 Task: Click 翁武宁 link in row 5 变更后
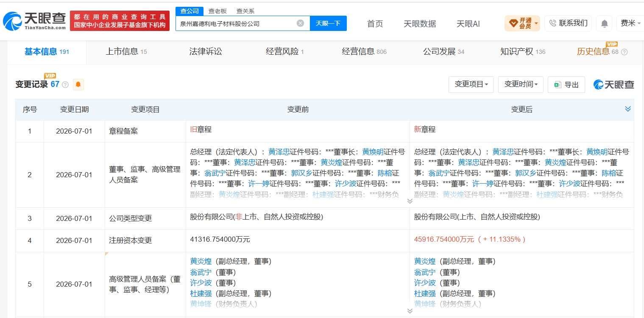(425, 272)
